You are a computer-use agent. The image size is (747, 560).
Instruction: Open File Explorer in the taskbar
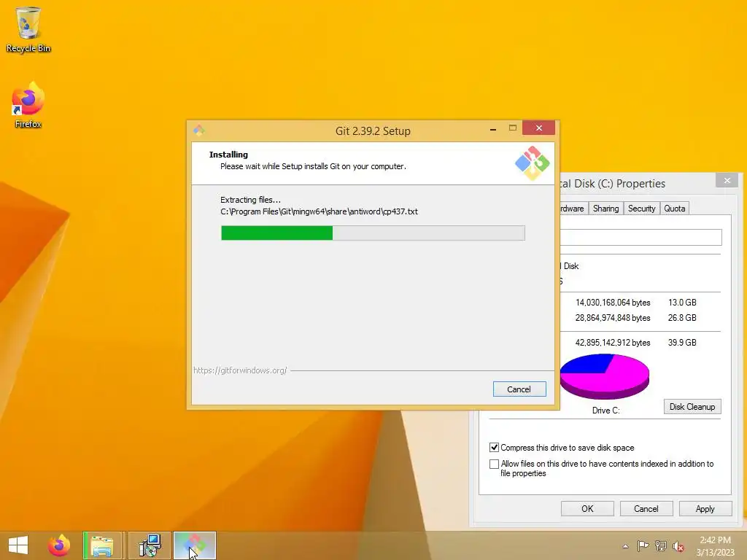pos(102,545)
